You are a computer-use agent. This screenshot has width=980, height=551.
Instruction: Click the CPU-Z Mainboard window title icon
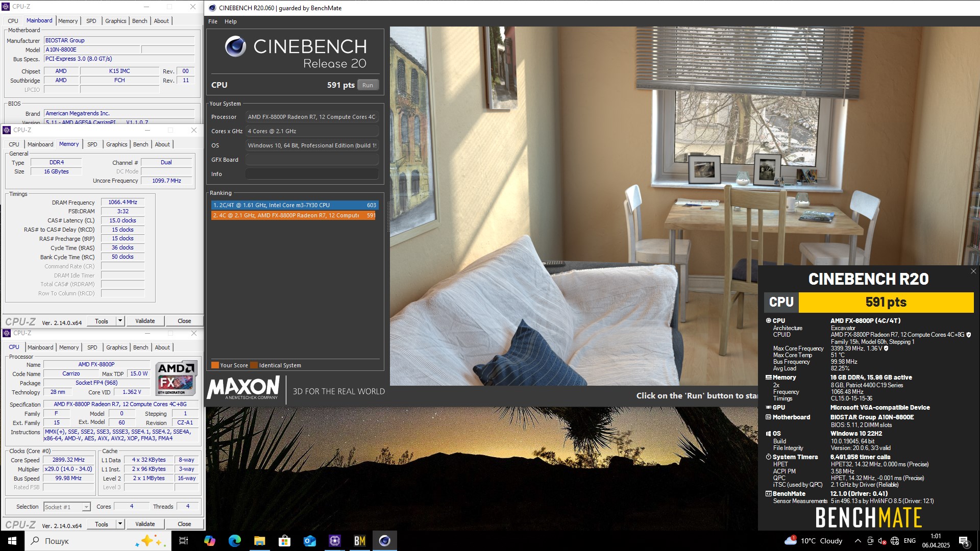click(x=6, y=7)
